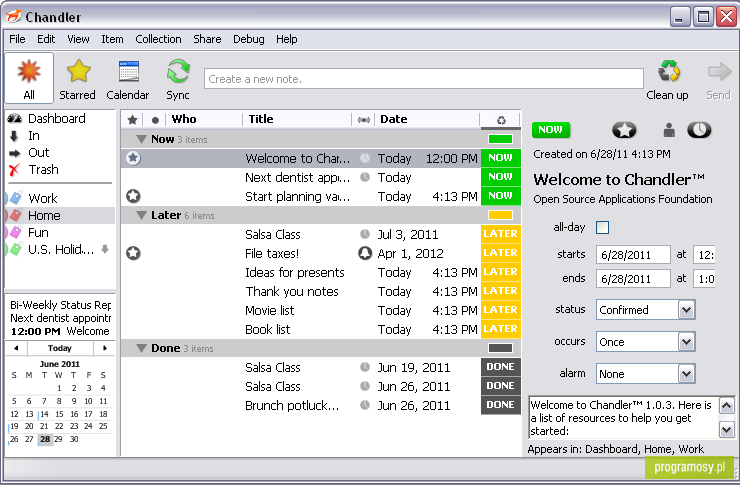Click the gray Done section color swatch
740x485 pixels.
[x=501, y=348]
